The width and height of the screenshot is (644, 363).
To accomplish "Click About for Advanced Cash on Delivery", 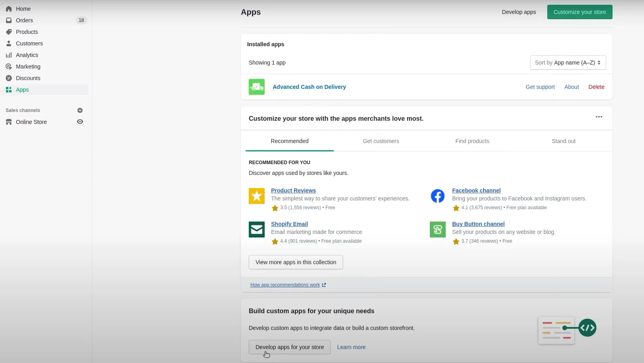I will pyautogui.click(x=572, y=87).
